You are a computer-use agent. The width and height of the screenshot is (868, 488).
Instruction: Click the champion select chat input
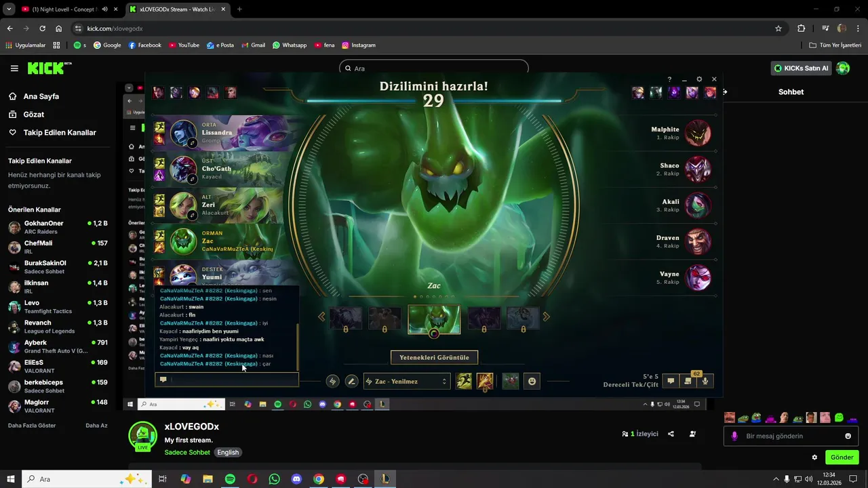click(x=226, y=380)
